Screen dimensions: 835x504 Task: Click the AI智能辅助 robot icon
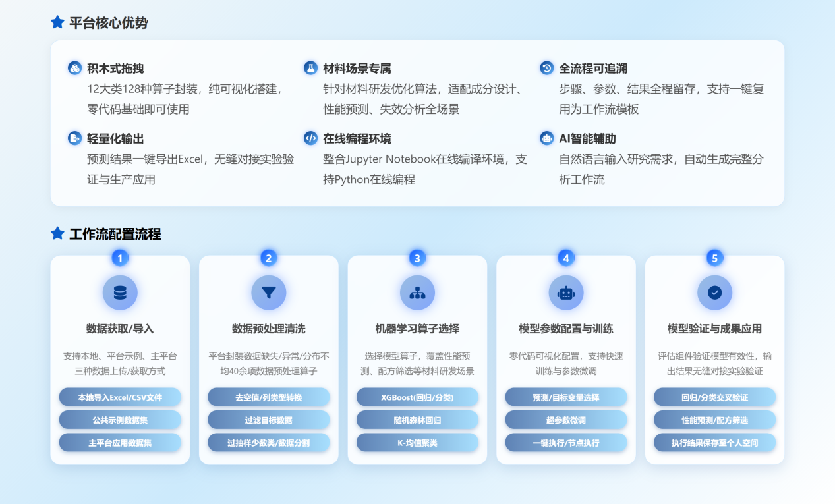tap(546, 138)
